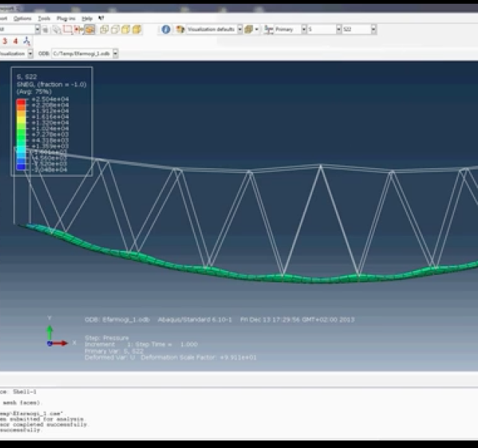
Task: Open the color code dialog icon
Action: coord(180,29)
